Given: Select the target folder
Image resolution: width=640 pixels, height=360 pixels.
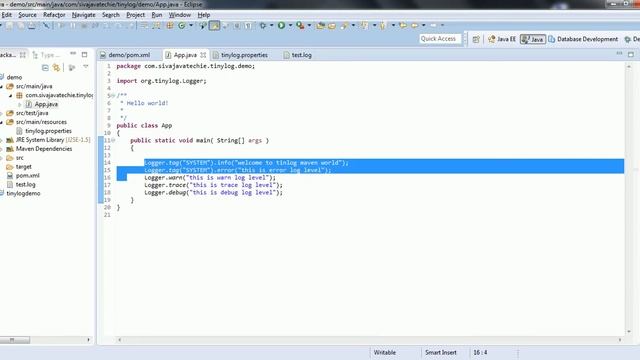Looking at the screenshot, I should point(23,167).
